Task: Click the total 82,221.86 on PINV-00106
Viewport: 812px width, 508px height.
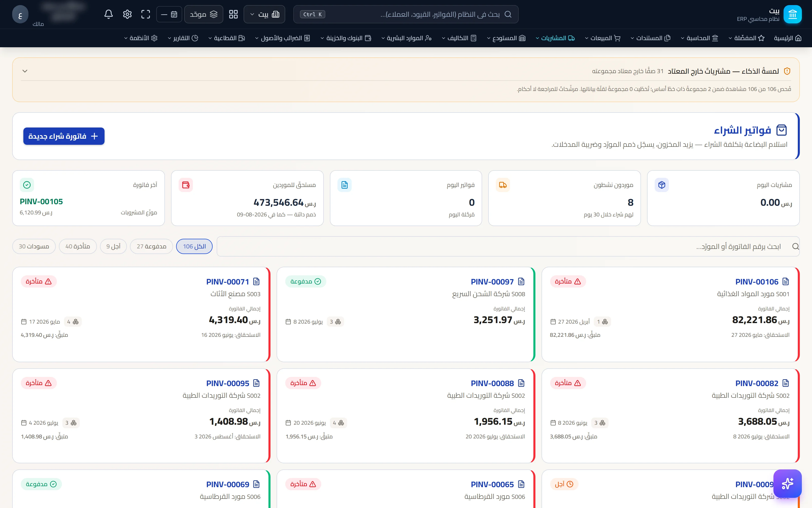Action: [761, 320]
